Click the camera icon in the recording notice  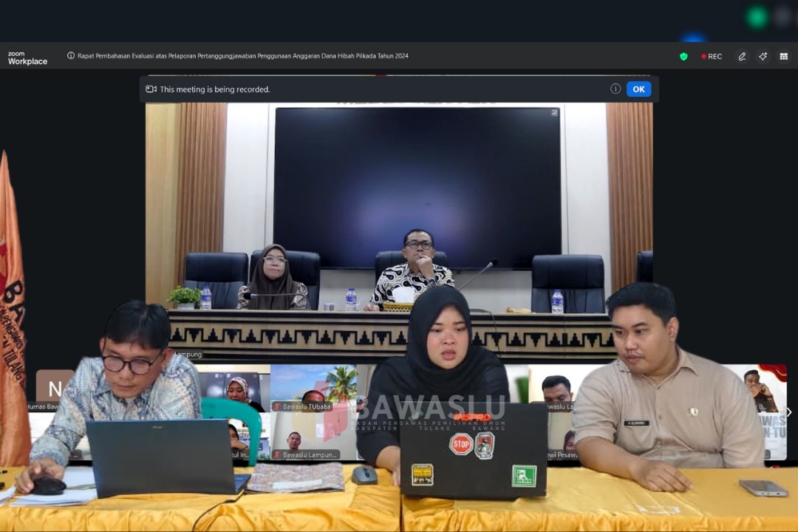(151, 89)
